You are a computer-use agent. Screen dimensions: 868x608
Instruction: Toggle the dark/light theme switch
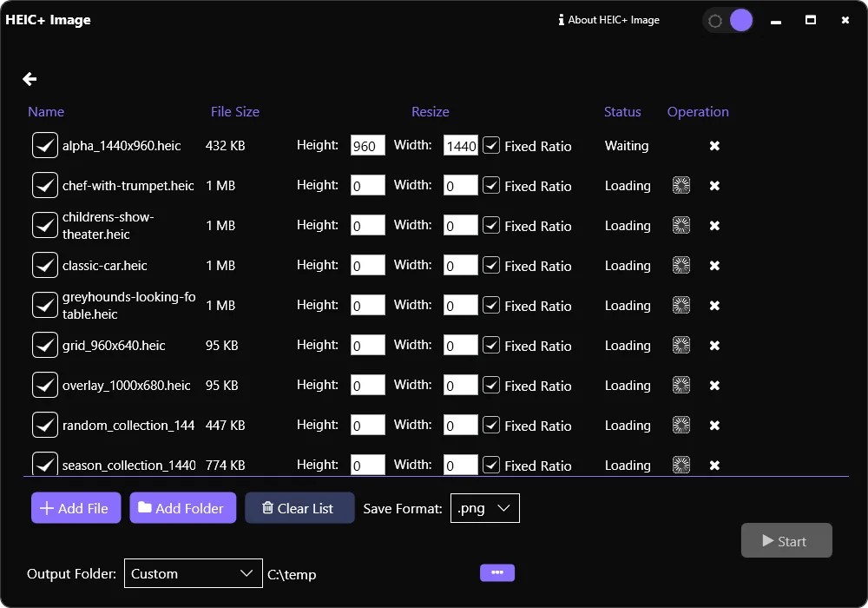pyautogui.click(x=728, y=21)
